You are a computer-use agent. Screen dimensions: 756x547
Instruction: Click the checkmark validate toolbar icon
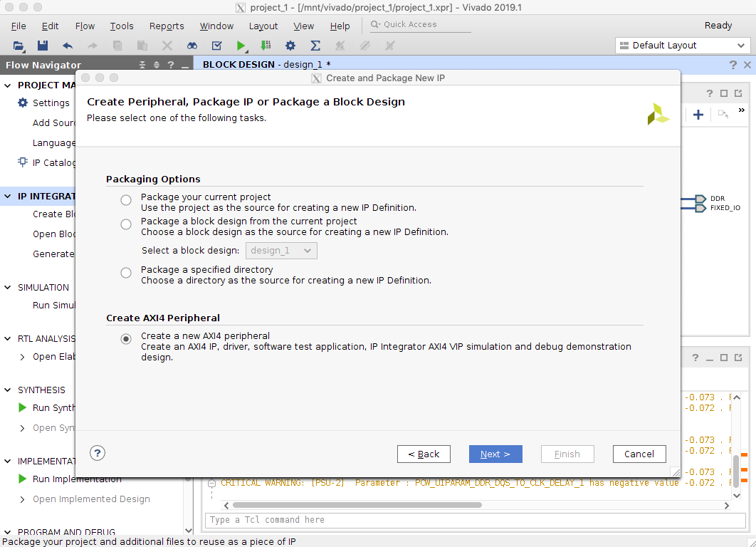pos(217,46)
